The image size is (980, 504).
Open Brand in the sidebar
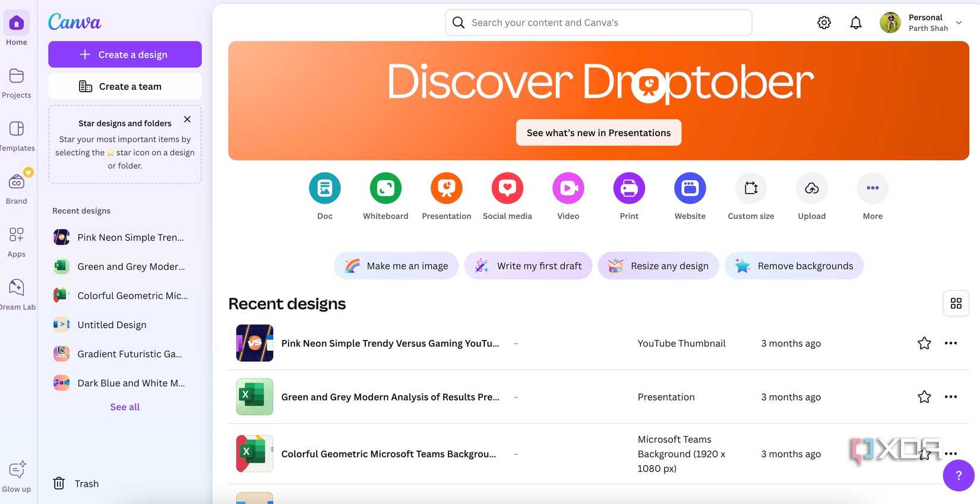click(x=17, y=188)
